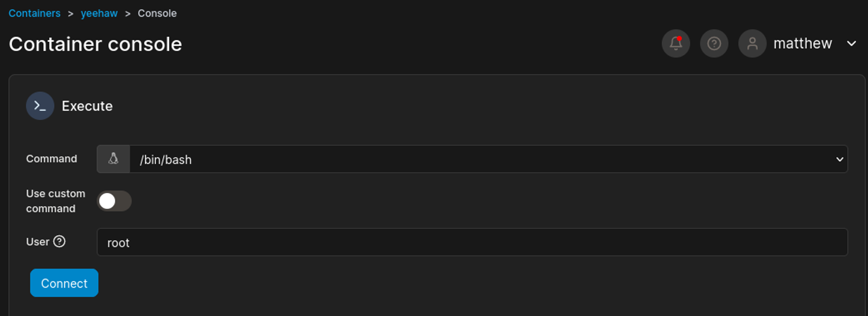Go to the Containers breadcrumb

click(35, 13)
